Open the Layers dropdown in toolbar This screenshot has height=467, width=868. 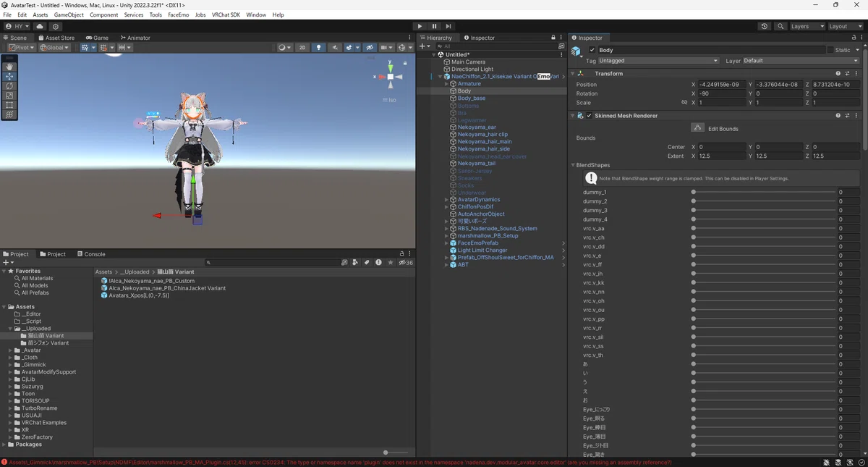(x=807, y=26)
